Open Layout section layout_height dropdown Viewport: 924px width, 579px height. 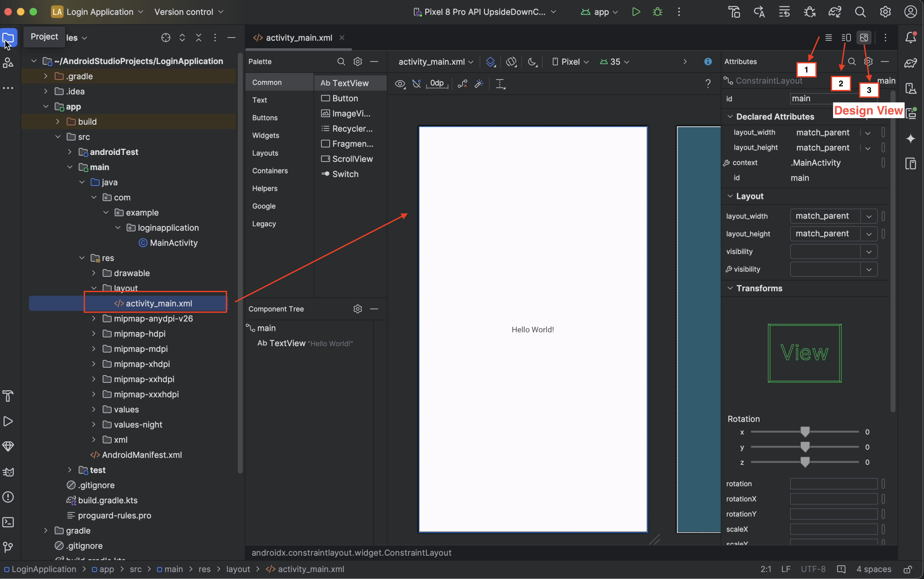[x=869, y=234]
